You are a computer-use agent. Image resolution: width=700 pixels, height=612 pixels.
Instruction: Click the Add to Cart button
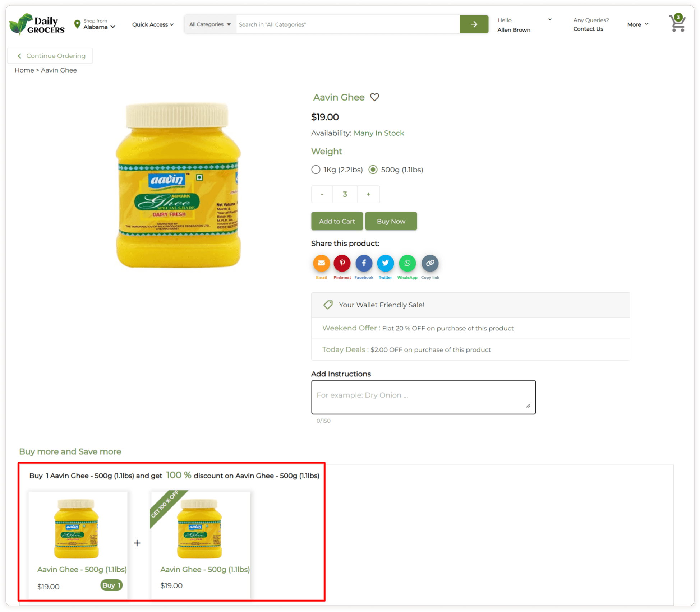[337, 221]
